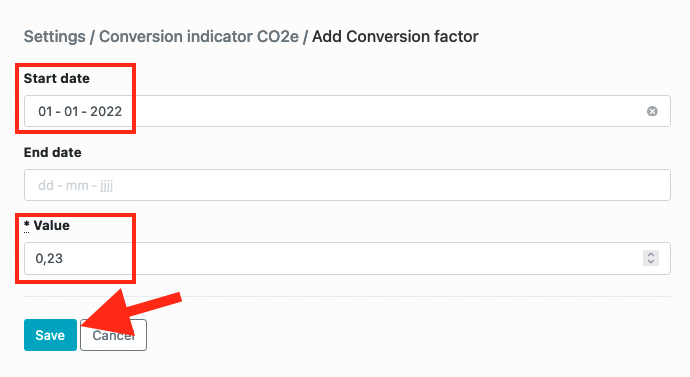Select the 2022 year segment in Start date
This screenshot has height=377, width=690.
[x=106, y=111]
